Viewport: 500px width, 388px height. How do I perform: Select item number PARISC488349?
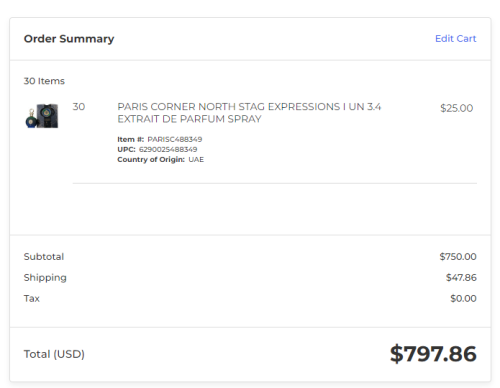pyautogui.click(x=175, y=139)
